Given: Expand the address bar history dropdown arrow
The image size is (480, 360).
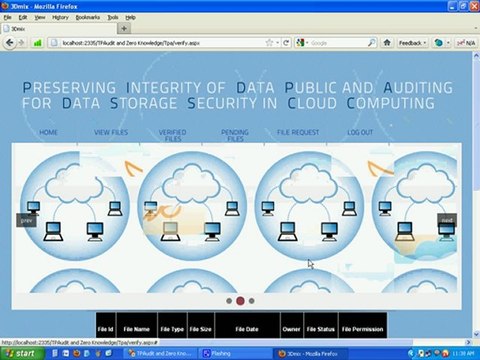Looking at the screenshot, I should 277,43.
